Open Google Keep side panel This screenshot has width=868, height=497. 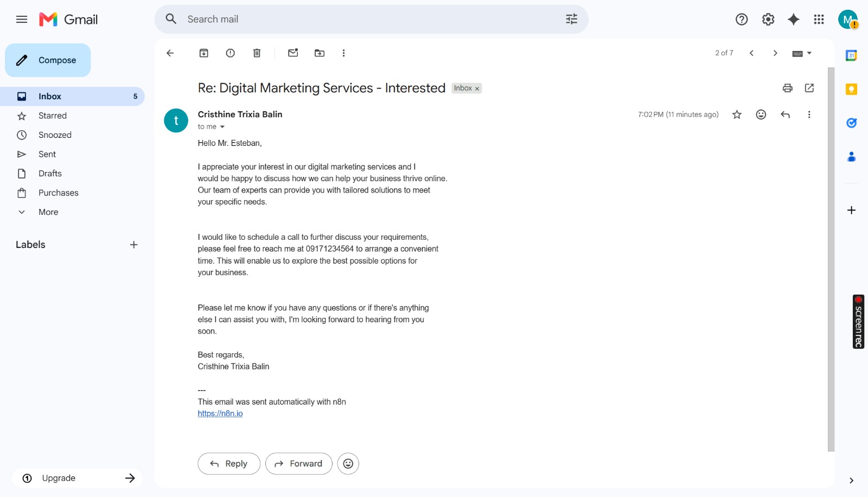pos(851,89)
